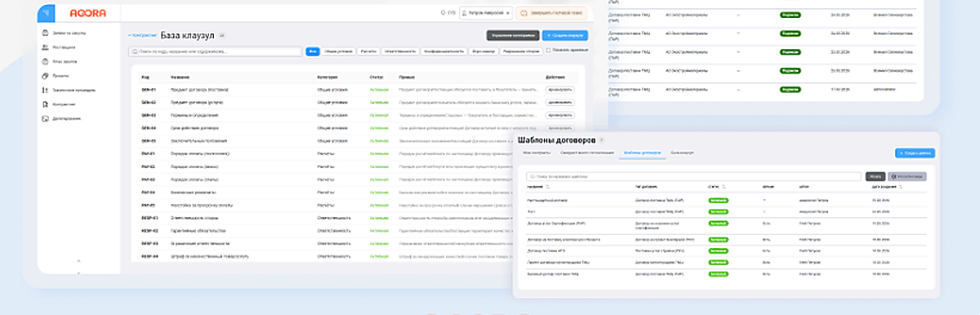This screenshot has height=315, width=980.
Task: Click the PAY-01 code cell
Action: click(149, 153)
